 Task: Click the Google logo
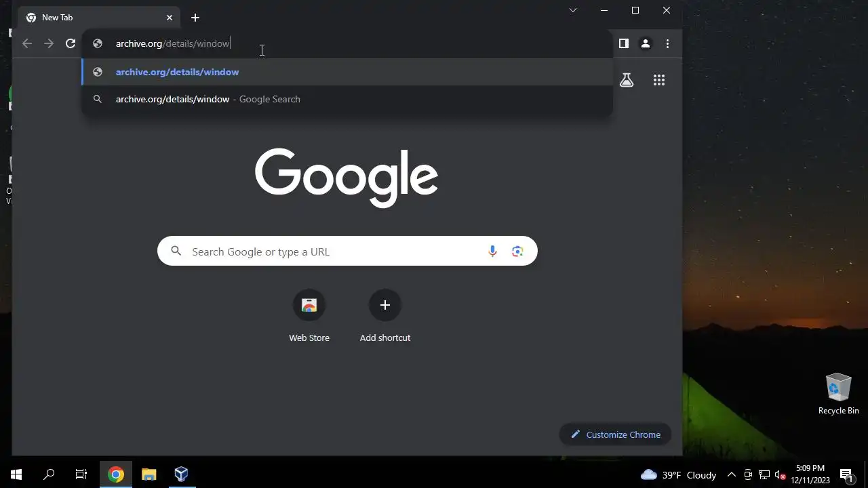[347, 178]
